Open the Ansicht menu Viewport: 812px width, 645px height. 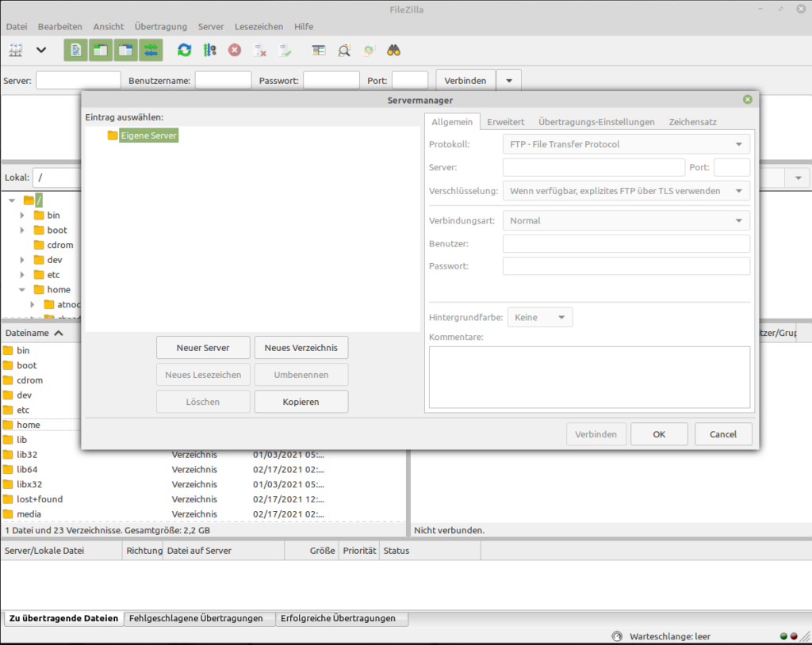108,26
